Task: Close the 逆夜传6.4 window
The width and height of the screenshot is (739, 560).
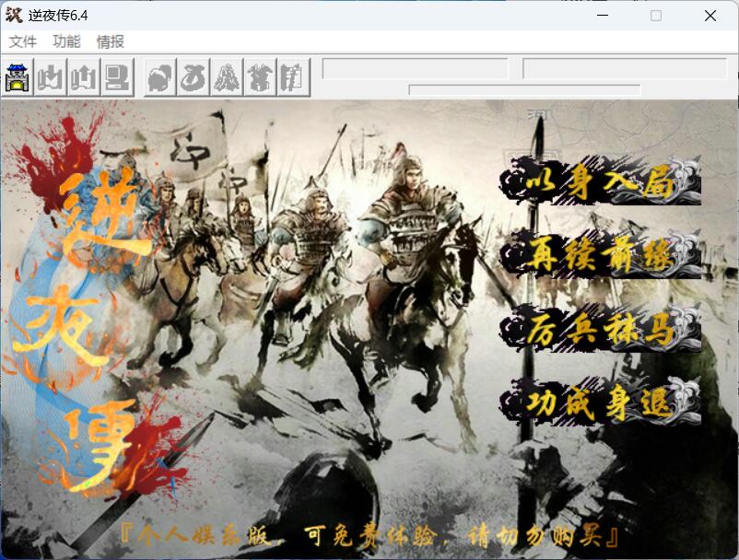Action: pyautogui.click(x=710, y=16)
